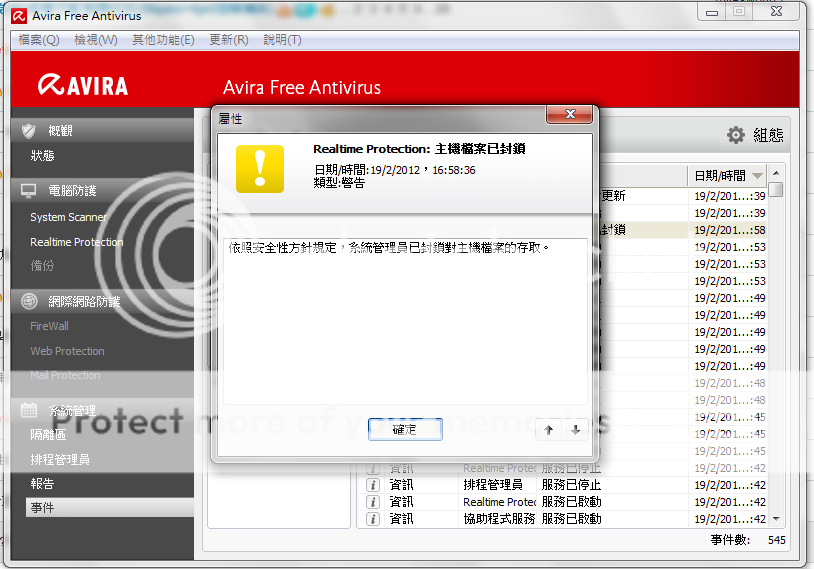Sort by 日期/時間 column header arrow
The image size is (814, 569).
[758, 176]
